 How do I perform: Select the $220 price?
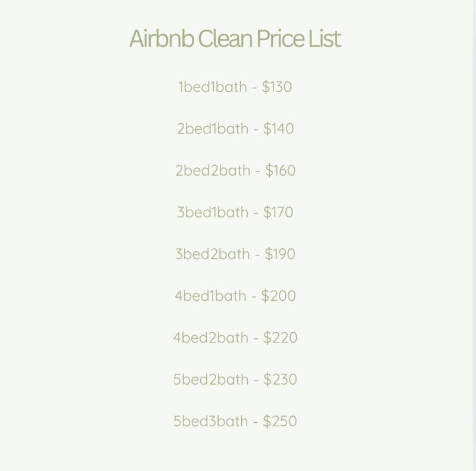pos(281,338)
